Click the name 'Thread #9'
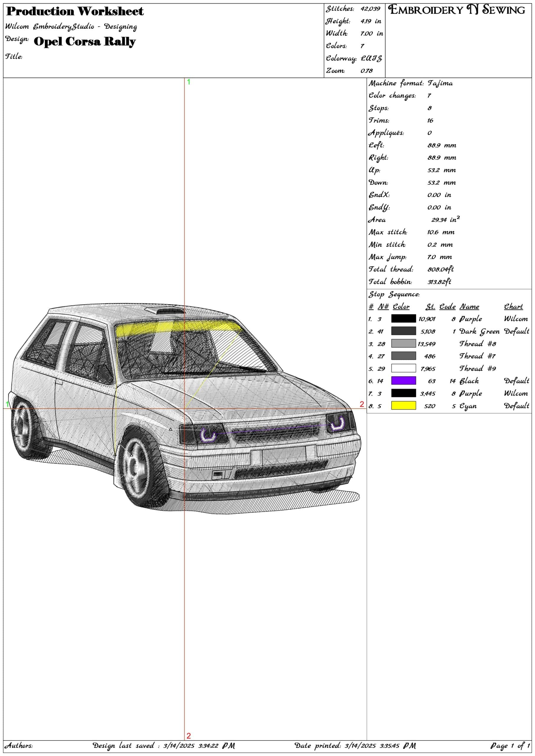This screenshot has height=756, width=535. coord(478,369)
